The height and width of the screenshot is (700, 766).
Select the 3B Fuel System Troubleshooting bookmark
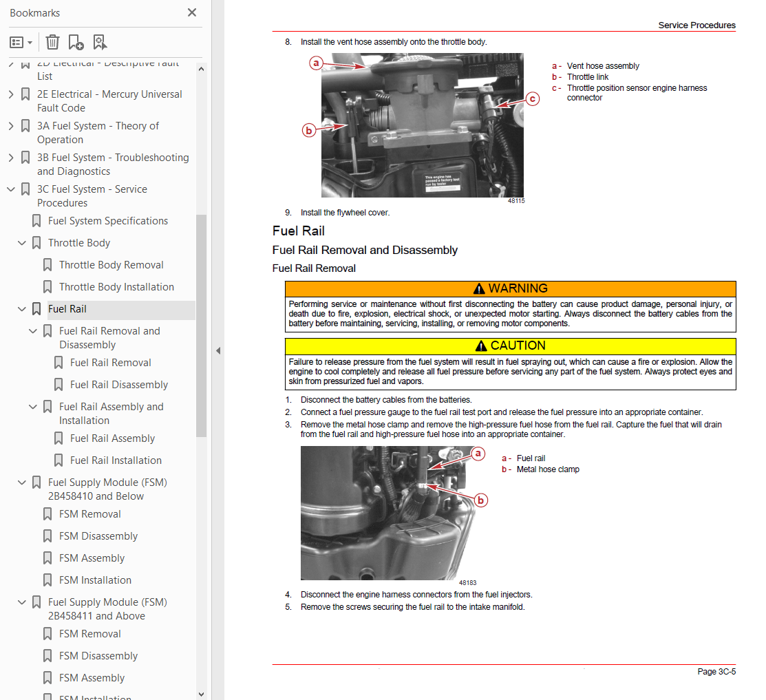(x=113, y=164)
